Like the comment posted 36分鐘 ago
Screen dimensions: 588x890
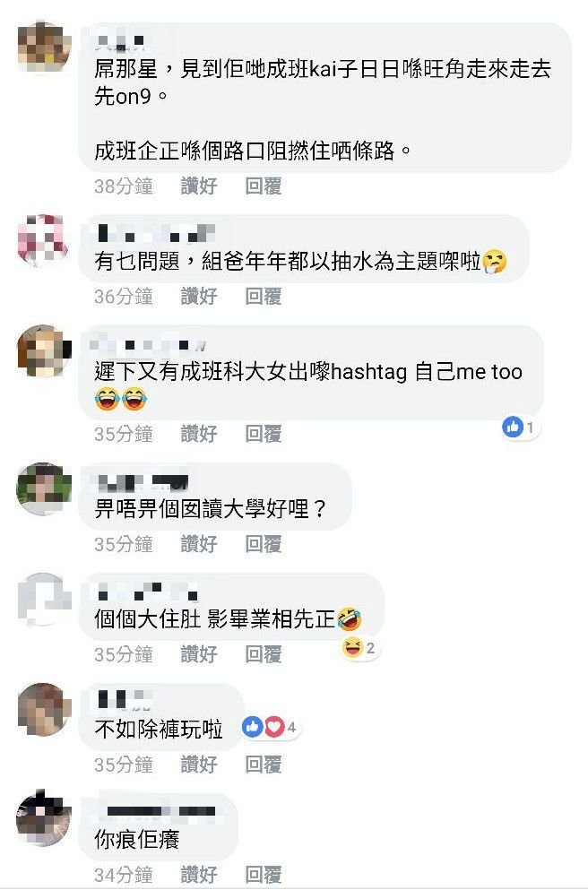click(199, 296)
